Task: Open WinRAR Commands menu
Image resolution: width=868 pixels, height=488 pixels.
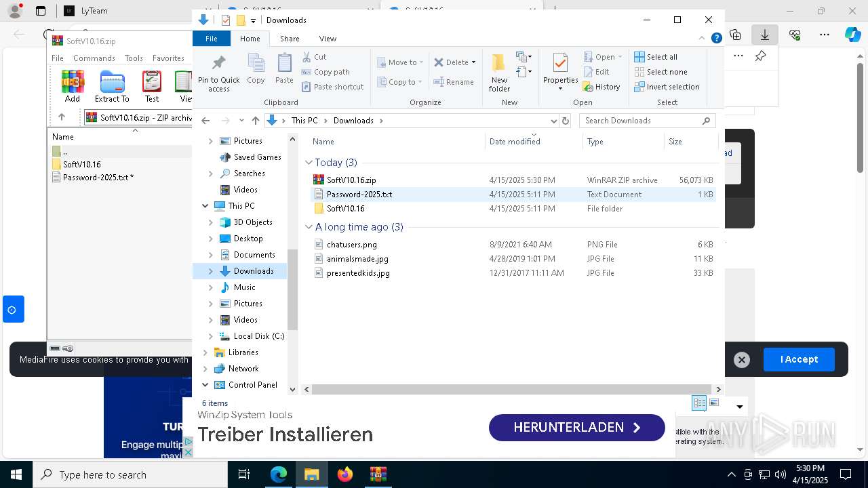Action: (x=94, y=58)
